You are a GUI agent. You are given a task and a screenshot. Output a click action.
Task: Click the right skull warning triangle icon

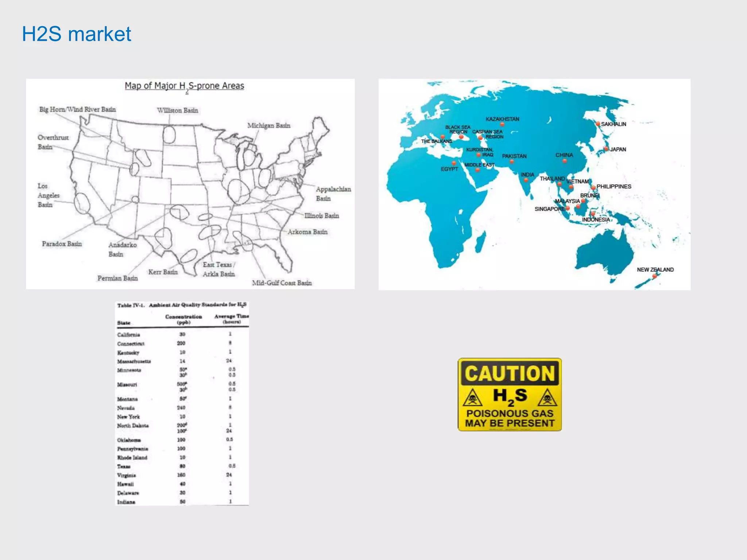tap(547, 398)
